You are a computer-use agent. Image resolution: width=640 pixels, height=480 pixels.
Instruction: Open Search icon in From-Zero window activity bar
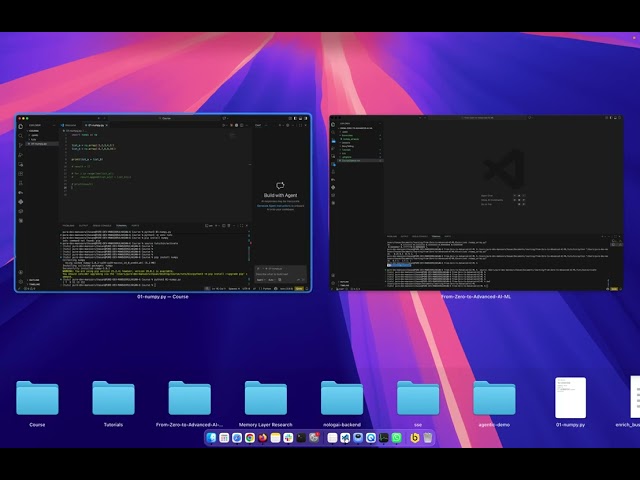point(333,132)
